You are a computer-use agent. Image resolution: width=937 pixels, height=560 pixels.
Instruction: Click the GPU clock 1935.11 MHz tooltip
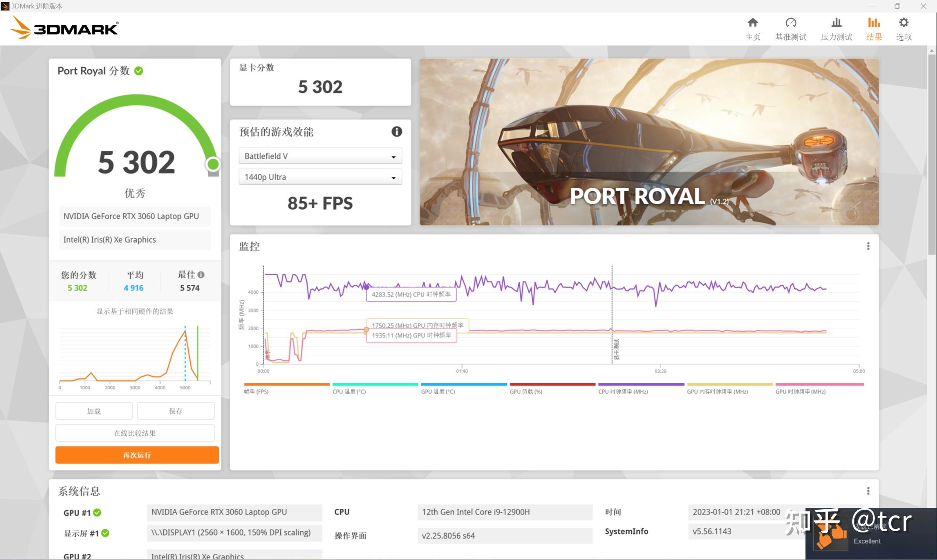(411, 336)
